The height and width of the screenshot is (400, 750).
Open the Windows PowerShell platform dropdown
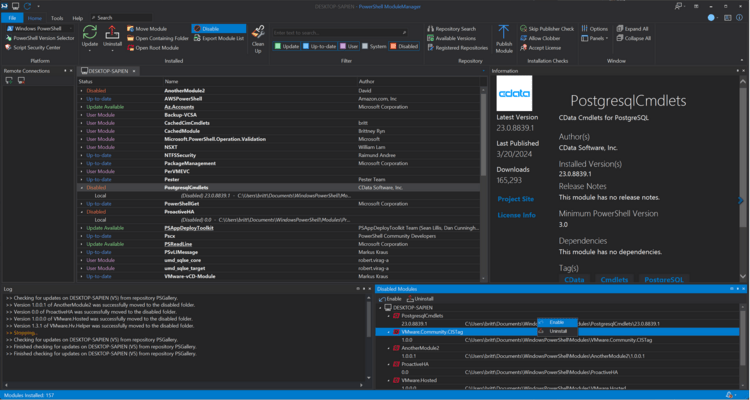71,29
